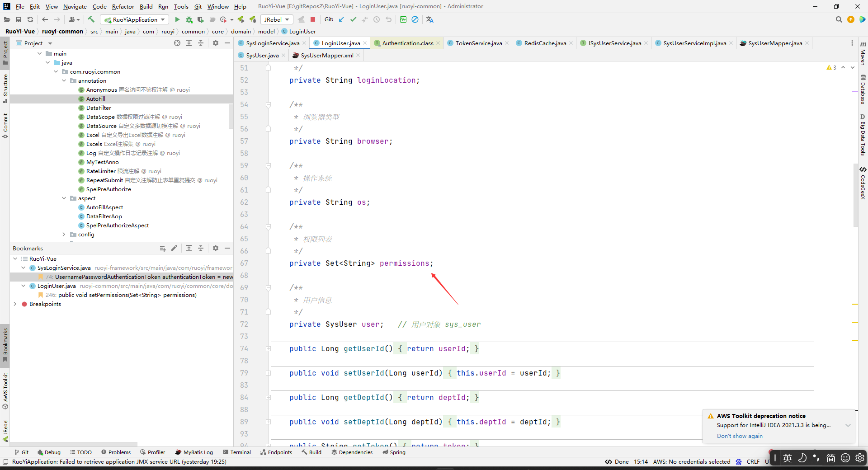This screenshot has width=868, height=470.
Task: Collapse the RuoYi-Vue bookmarks list
Action: [15, 259]
